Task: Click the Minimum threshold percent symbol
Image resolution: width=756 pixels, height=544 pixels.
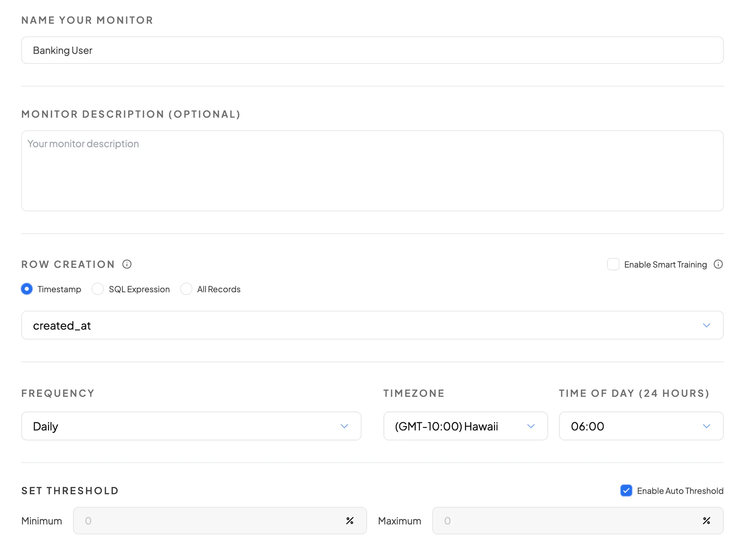Action: tap(350, 521)
